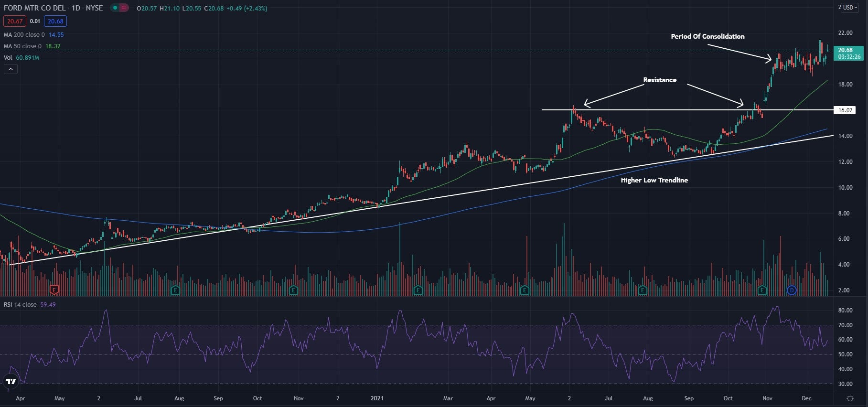Image resolution: width=868 pixels, height=407 pixels.
Task: Click the FORD MTR CO DEL symbol title
Action: [34, 8]
